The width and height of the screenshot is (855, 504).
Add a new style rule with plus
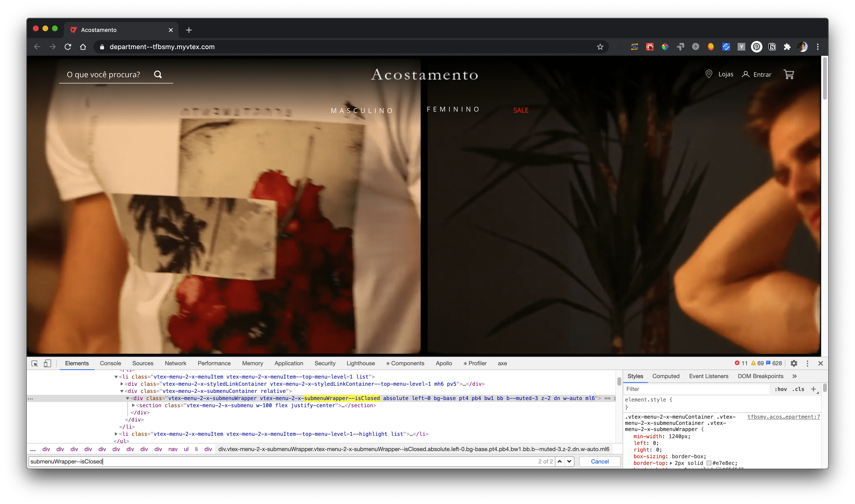click(x=813, y=389)
